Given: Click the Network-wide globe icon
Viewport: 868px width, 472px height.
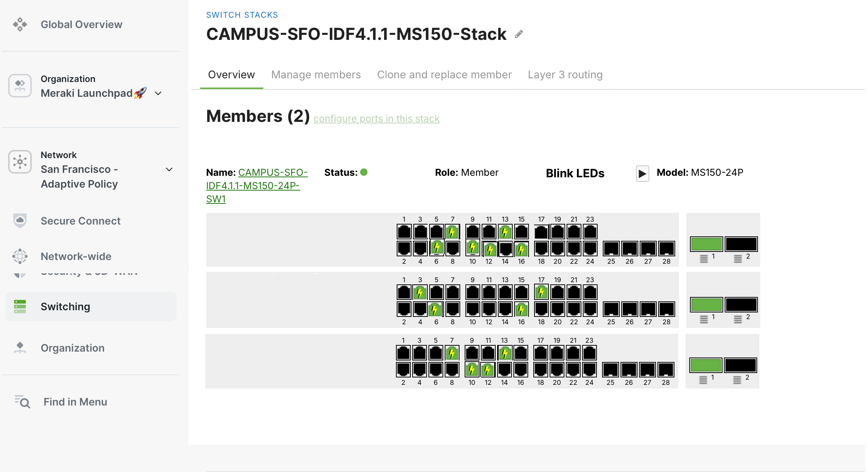Looking at the screenshot, I should coord(20,256).
